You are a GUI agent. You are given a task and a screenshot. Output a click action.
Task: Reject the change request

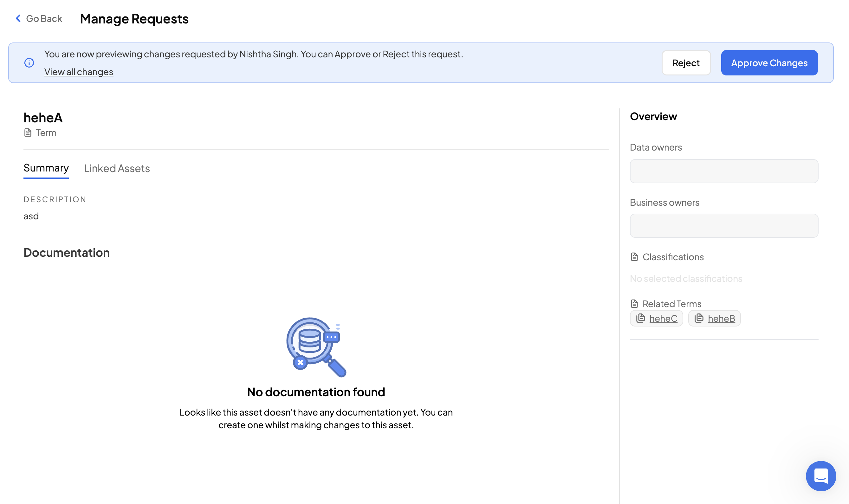[x=686, y=63]
